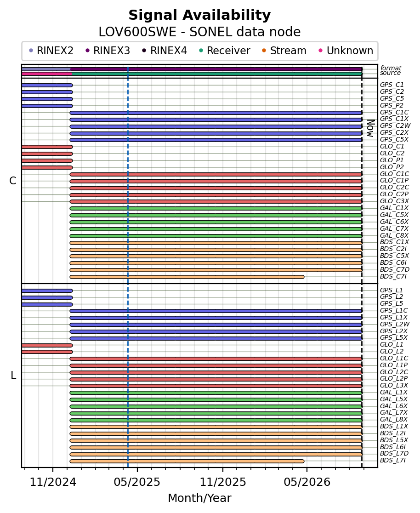This screenshot has width=420, height=513.
Task: Select the GPS_C2 row label
Action: coord(392,91)
